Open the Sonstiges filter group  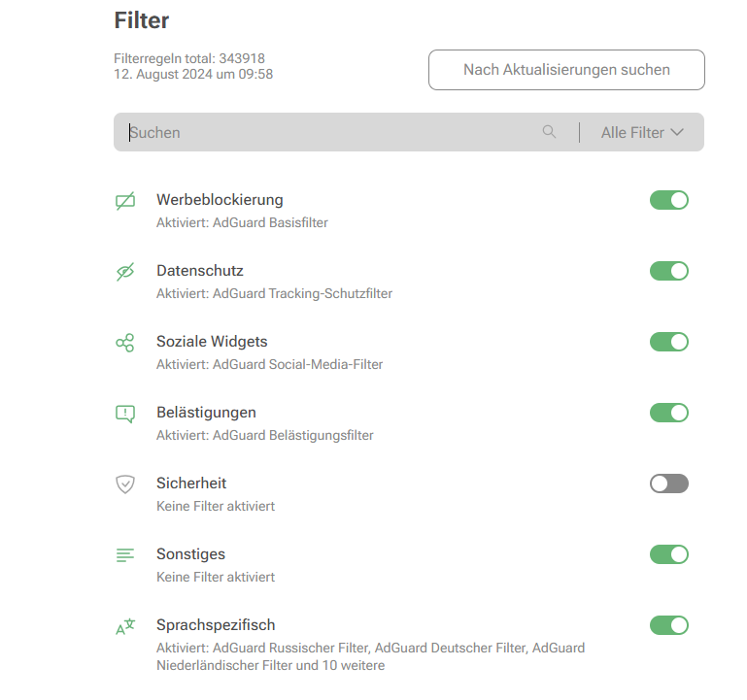pos(190,554)
